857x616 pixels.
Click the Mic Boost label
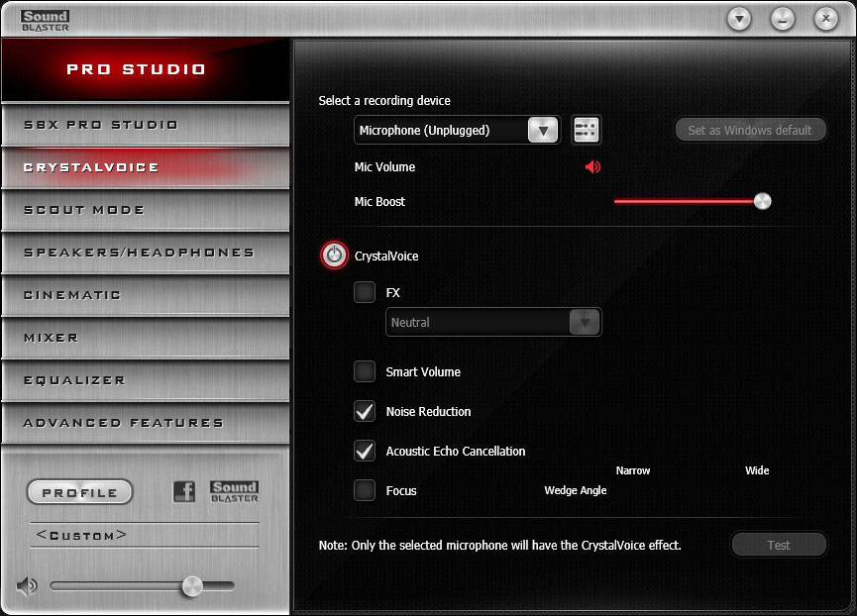(379, 201)
